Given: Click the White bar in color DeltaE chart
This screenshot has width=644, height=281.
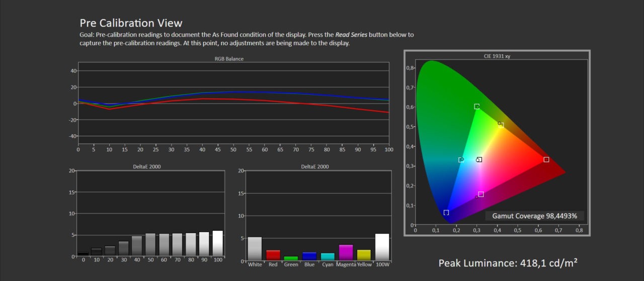Looking at the screenshot, I should click(255, 249).
